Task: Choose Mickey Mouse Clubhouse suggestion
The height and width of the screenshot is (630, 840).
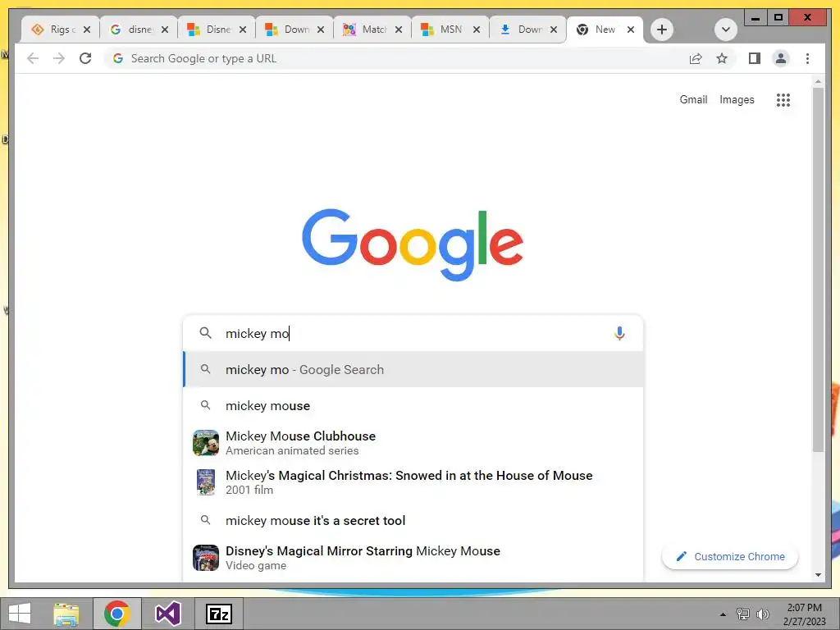Action: pyautogui.click(x=413, y=442)
